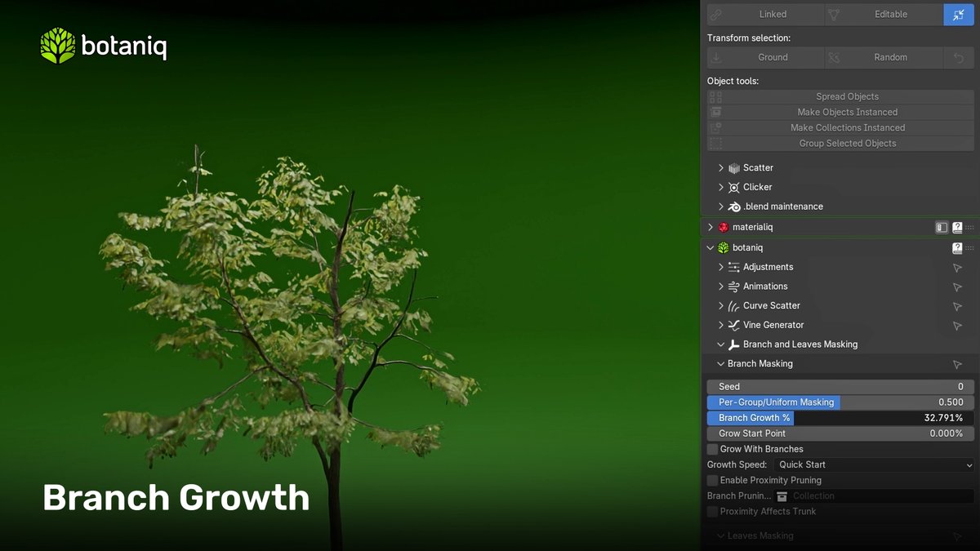This screenshot has height=551, width=980.
Task: Click the Grow Start Point slider
Action: point(840,433)
